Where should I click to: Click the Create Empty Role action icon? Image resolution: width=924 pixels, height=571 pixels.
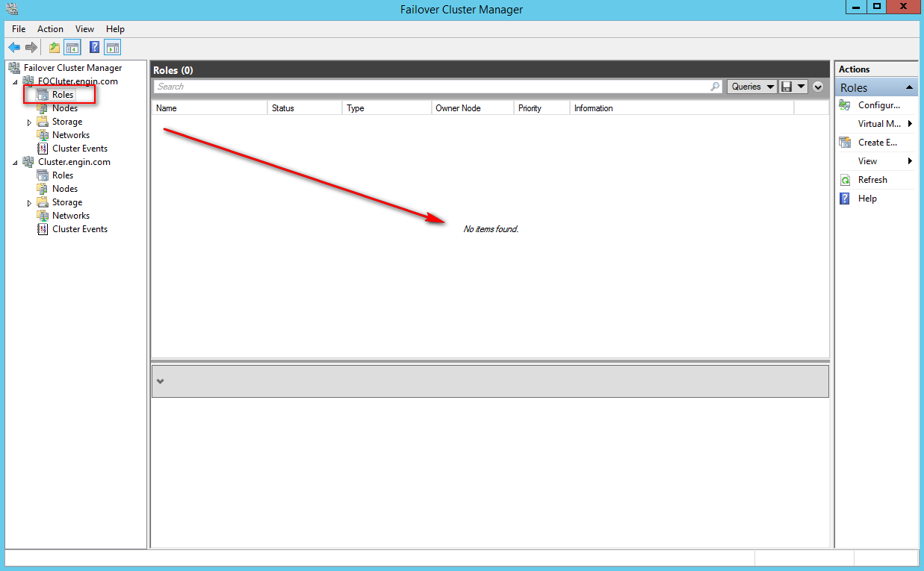point(845,143)
